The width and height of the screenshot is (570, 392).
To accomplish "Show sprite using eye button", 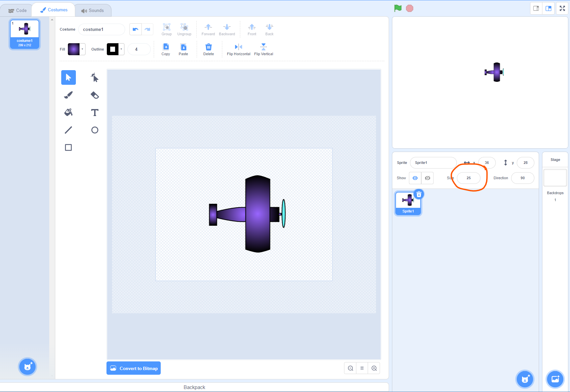I will coord(415,178).
